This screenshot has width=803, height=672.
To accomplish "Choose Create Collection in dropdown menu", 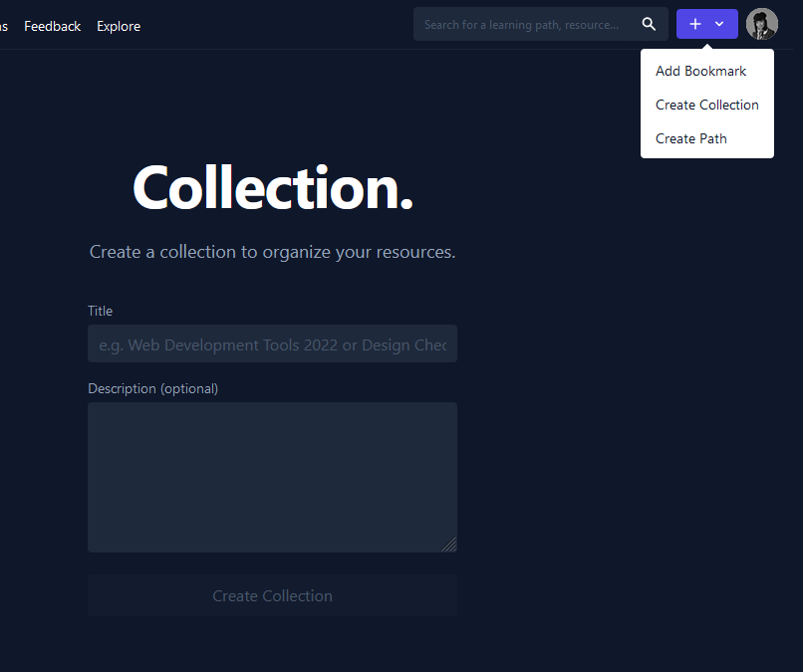I will coord(706,105).
